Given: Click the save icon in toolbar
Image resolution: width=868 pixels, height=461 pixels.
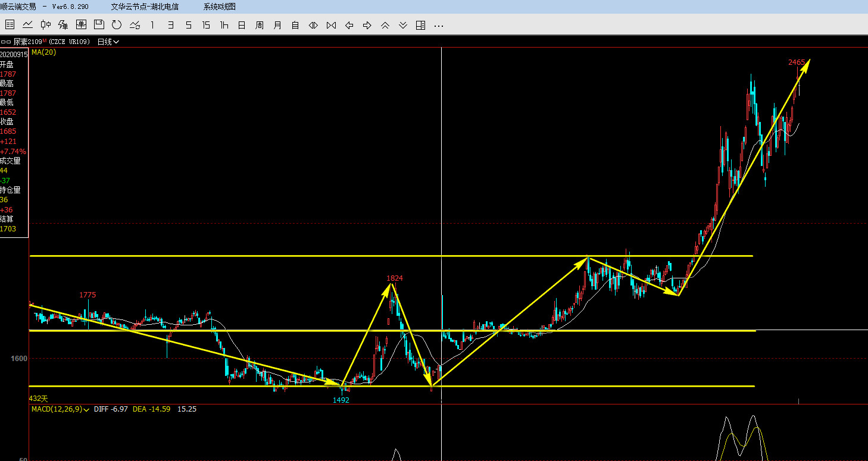Looking at the screenshot, I should pyautogui.click(x=99, y=25).
